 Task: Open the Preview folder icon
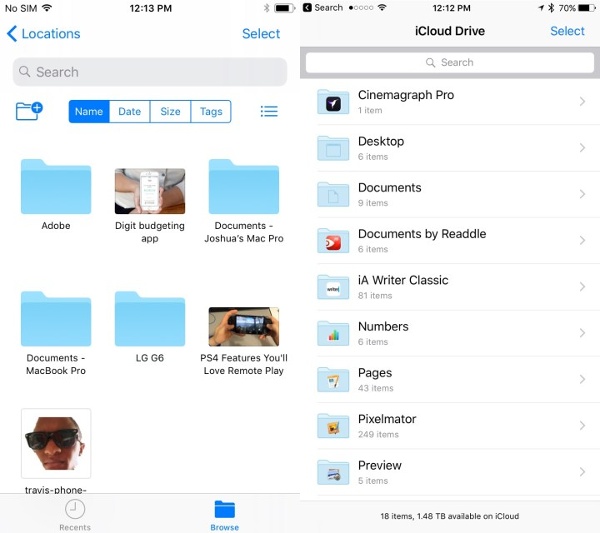tap(333, 472)
